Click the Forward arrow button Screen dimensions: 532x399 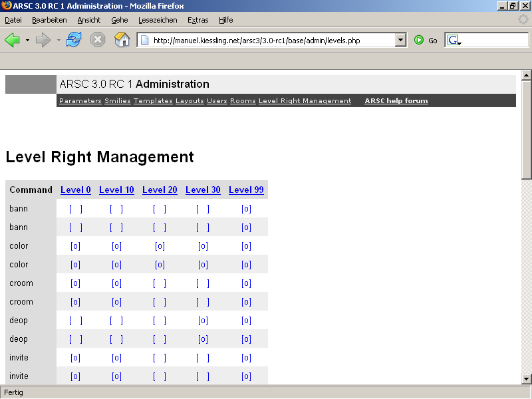tap(43, 40)
